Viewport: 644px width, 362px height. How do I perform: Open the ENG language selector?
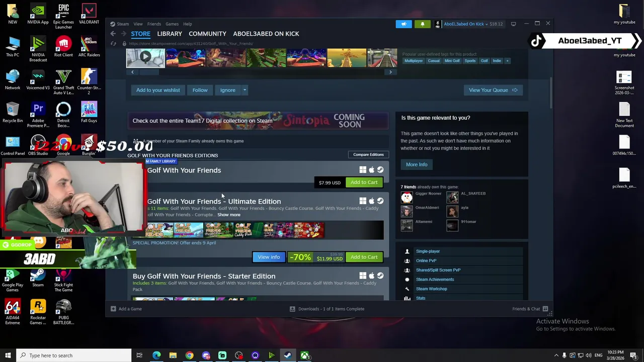click(598, 355)
